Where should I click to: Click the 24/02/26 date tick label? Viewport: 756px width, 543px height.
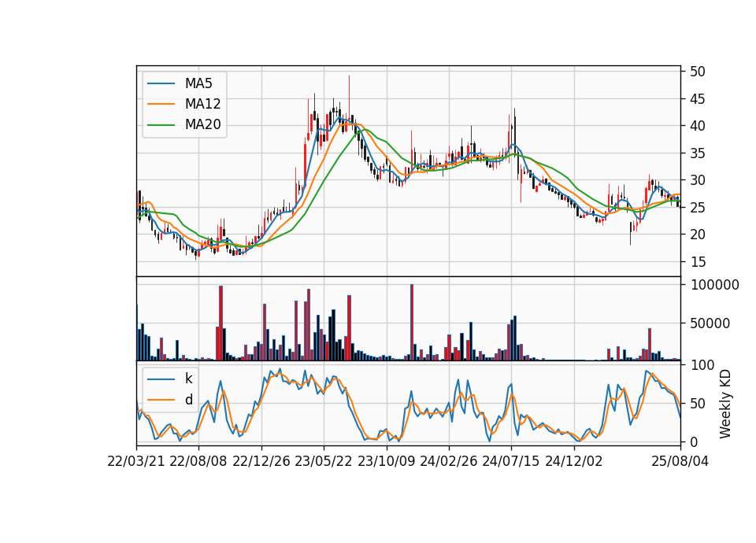[x=448, y=461]
